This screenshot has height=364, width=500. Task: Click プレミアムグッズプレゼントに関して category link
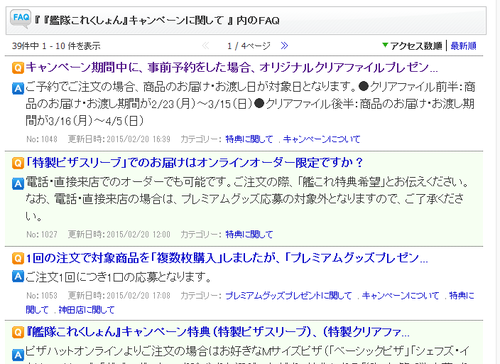(x=288, y=296)
